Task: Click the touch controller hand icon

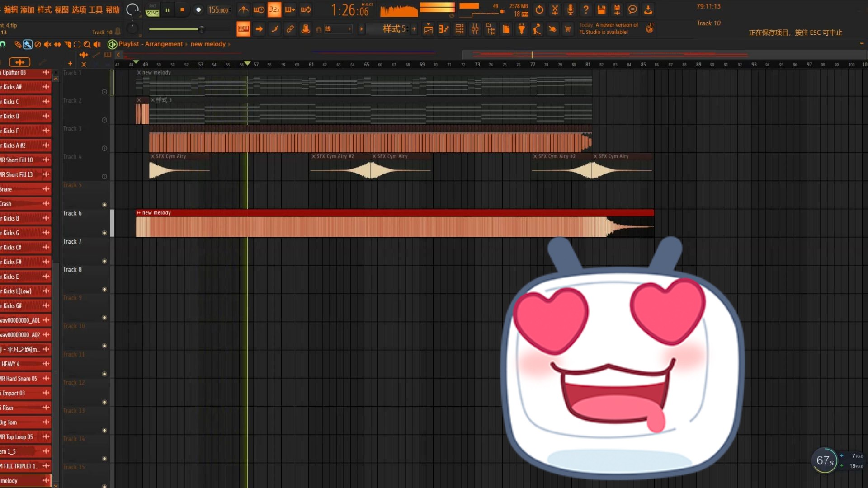Action: pyautogui.click(x=552, y=29)
